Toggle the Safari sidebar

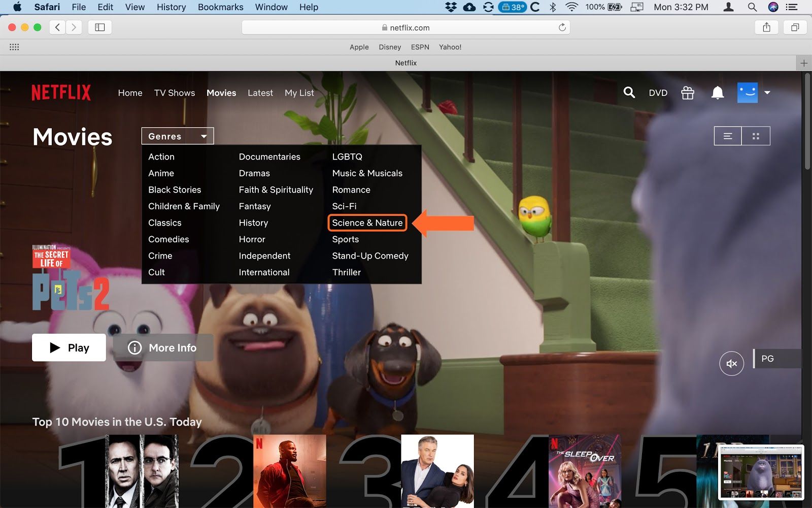(x=100, y=27)
